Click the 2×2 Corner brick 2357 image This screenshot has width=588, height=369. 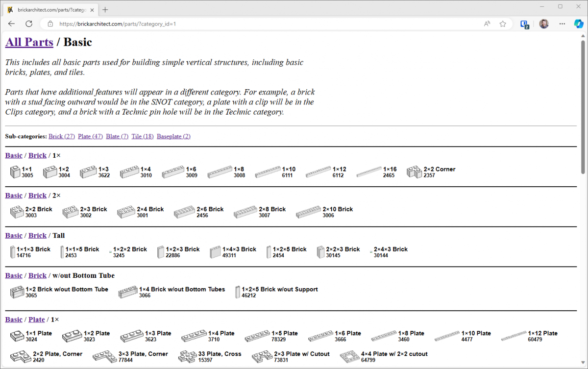coord(414,172)
